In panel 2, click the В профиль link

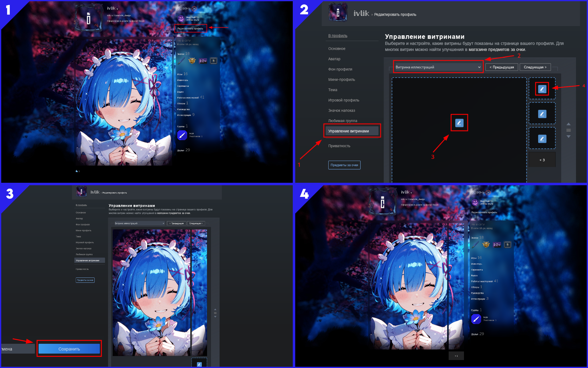coord(338,36)
